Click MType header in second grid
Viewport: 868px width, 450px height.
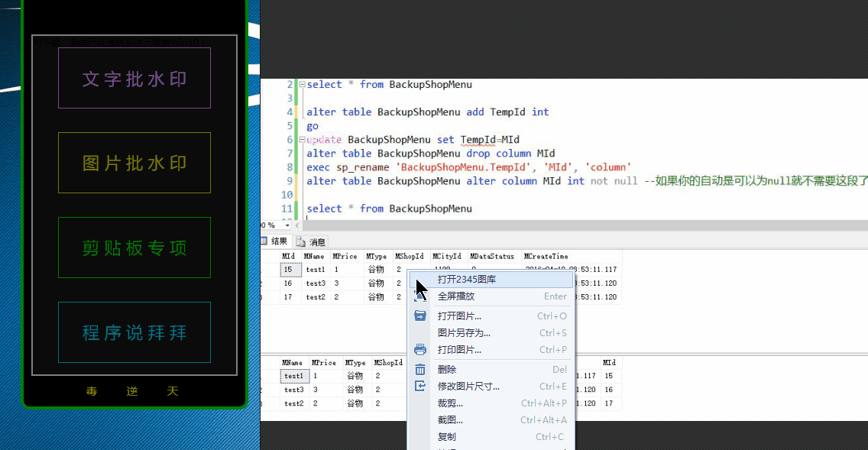[356, 363]
